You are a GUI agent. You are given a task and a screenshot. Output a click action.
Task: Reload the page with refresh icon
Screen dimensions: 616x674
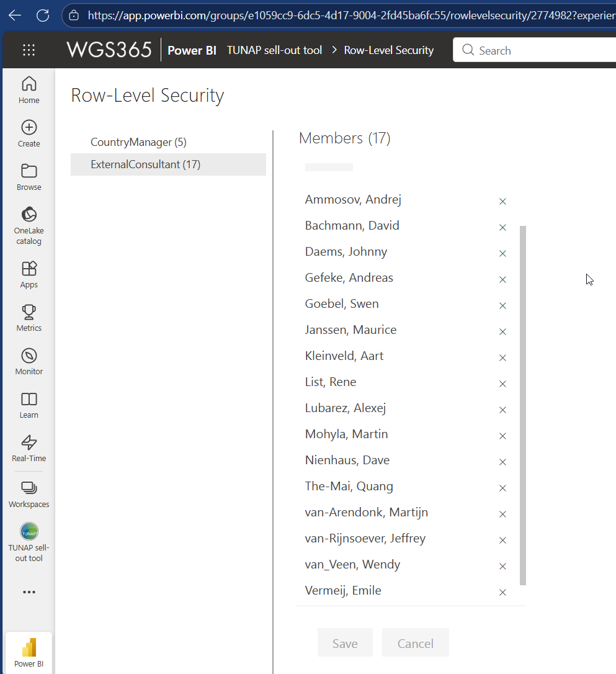pyautogui.click(x=43, y=16)
